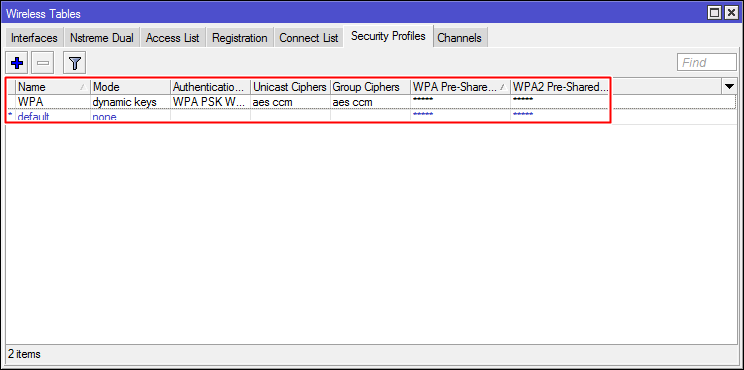The width and height of the screenshot is (744, 370).
Task: Click the Unicast Ciphers column header
Action: click(x=290, y=87)
